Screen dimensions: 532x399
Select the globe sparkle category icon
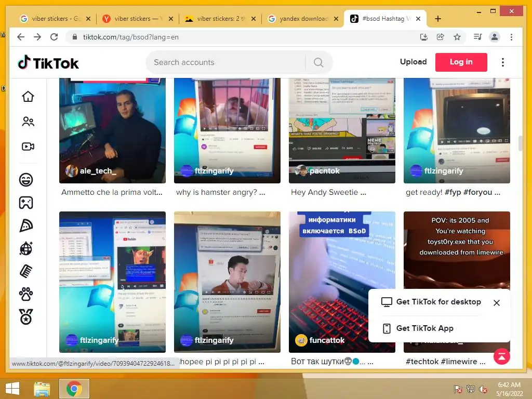point(26,248)
